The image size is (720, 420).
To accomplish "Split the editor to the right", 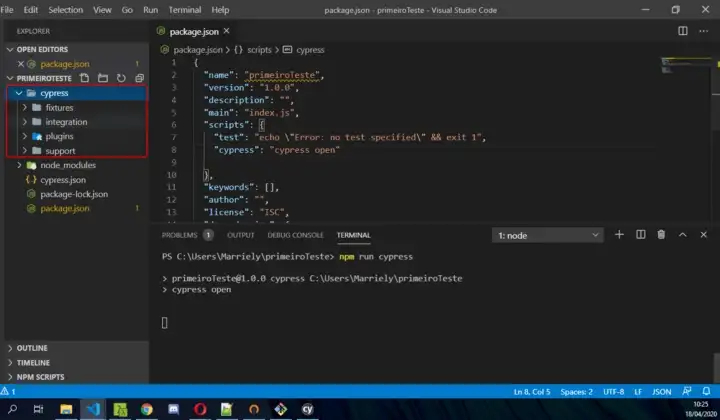I will (683, 31).
